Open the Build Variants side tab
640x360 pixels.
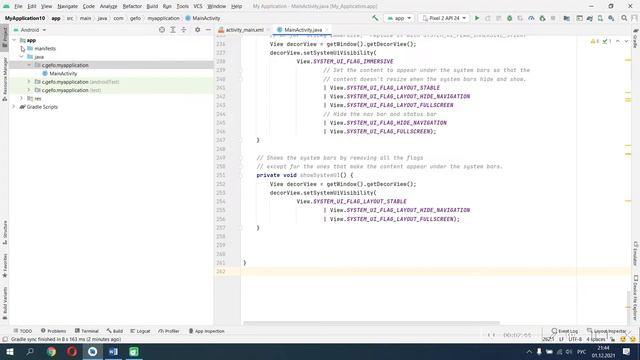coord(4,303)
